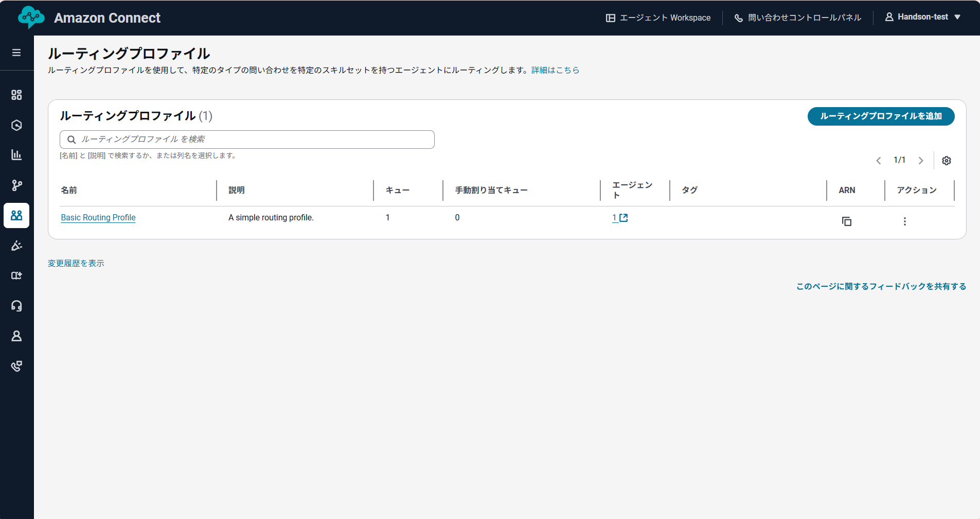Open the actions three-dot menu
980x519 pixels.
point(904,221)
